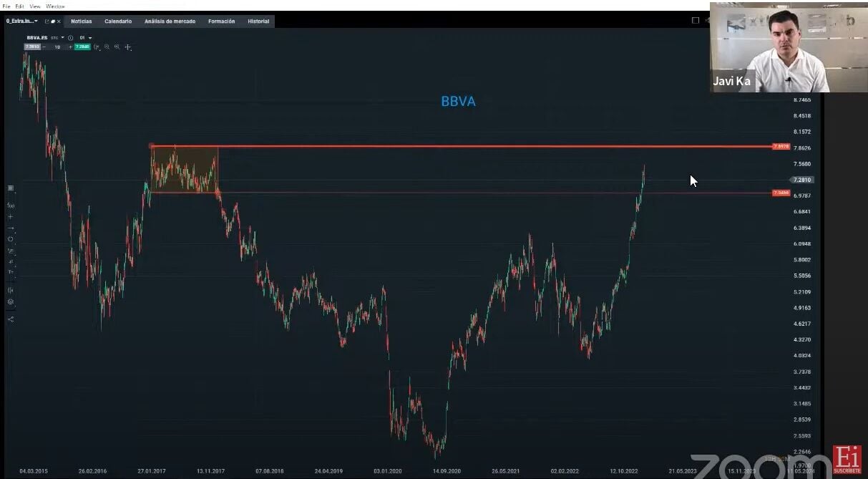Click the price axis value 8.7465
Screen dimensions: 868x479
802,100
